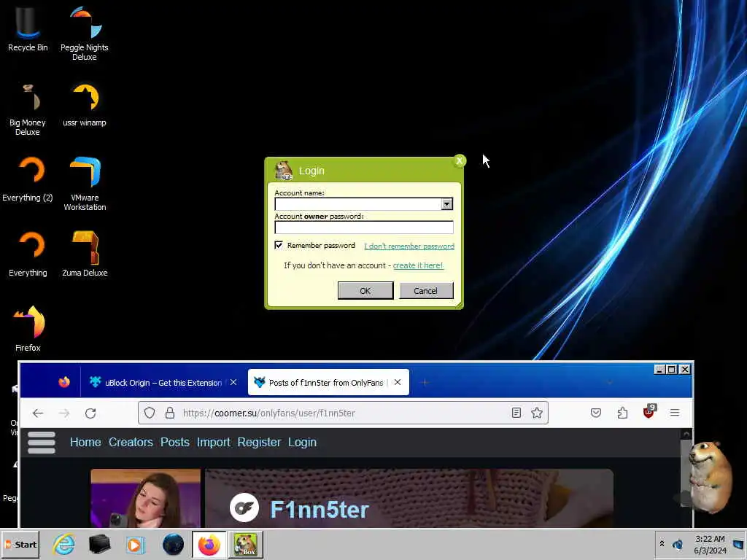The width and height of the screenshot is (747, 560).
Task: Open the Creators nav link
Action: (x=131, y=443)
